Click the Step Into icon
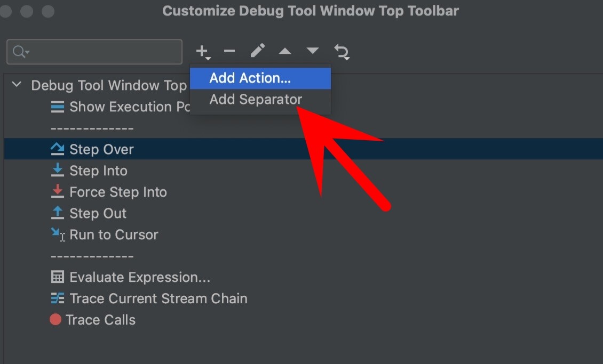This screenshot has width=603, height=364. [57, 171]
